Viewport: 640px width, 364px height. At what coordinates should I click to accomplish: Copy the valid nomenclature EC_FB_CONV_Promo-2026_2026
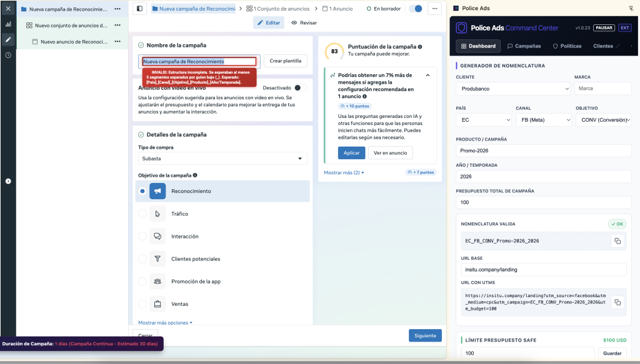tap(617, 241)
